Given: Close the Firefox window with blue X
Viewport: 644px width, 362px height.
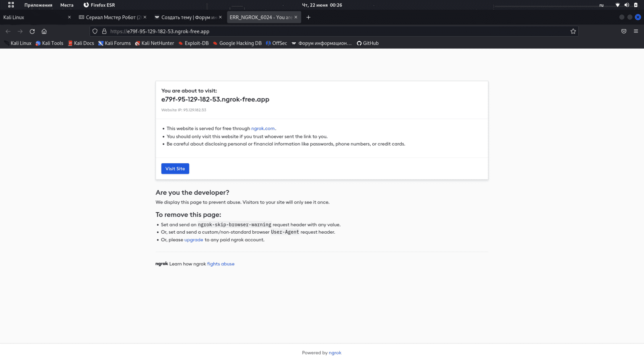Looking at the screenshot, I should point(638,17).
